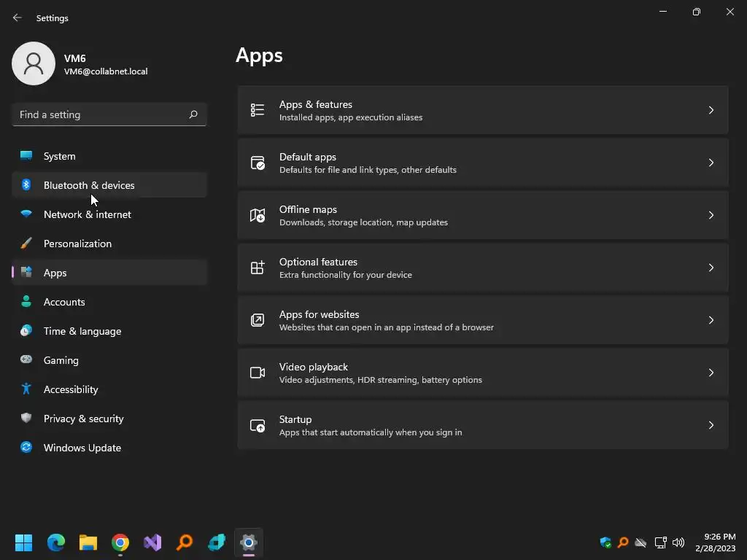Click the VM6@collabnet.local account text
The image size is (747, 560).
point(106,71)
